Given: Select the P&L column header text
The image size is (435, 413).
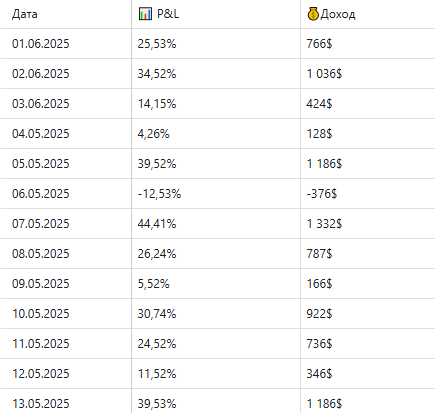Looking at the screenshot, I should click(168, 14).
